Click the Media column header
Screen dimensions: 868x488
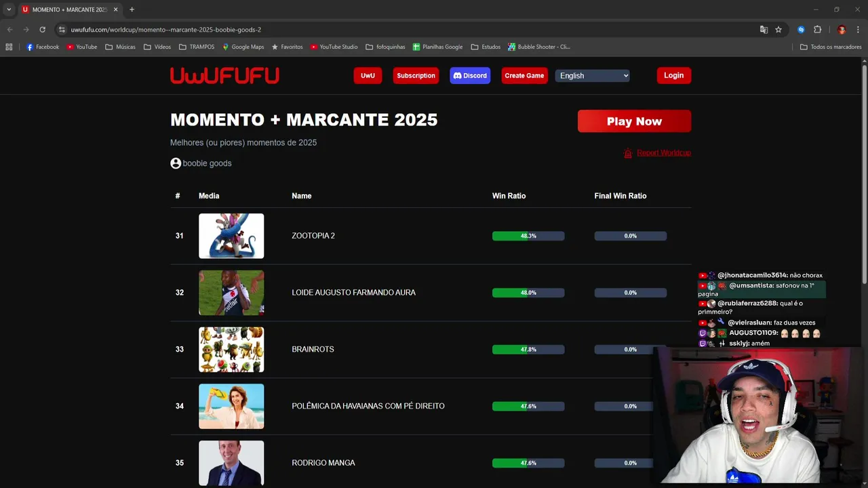[209, 196]
